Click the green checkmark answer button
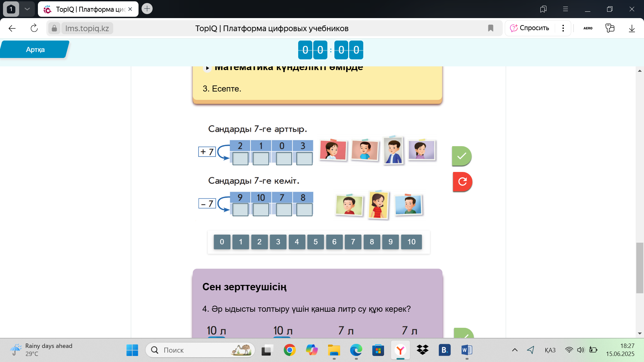Screen dimensions: 644x362 (462, 156)
